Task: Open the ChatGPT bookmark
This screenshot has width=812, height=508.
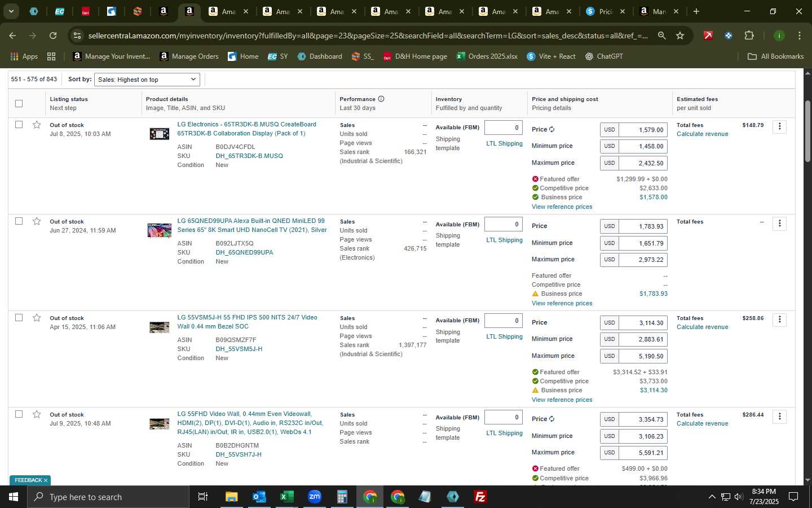Action: pos(604,56)
